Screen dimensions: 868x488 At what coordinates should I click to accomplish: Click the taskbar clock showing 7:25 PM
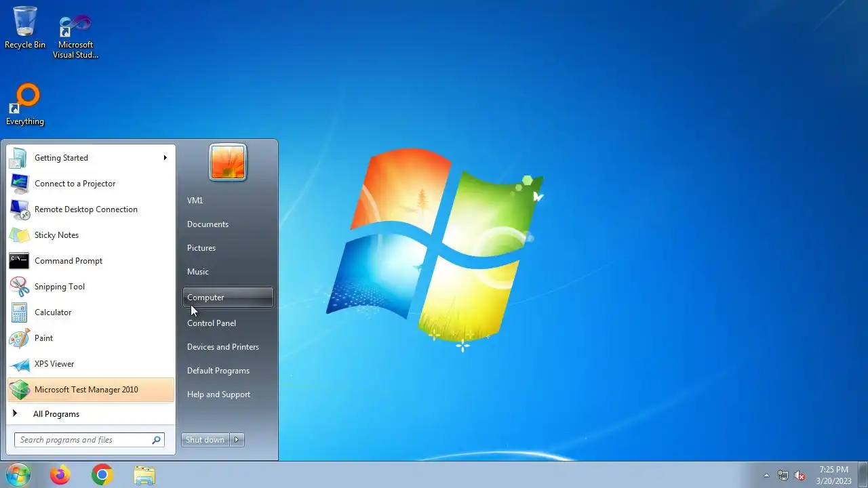pos(833,475)
